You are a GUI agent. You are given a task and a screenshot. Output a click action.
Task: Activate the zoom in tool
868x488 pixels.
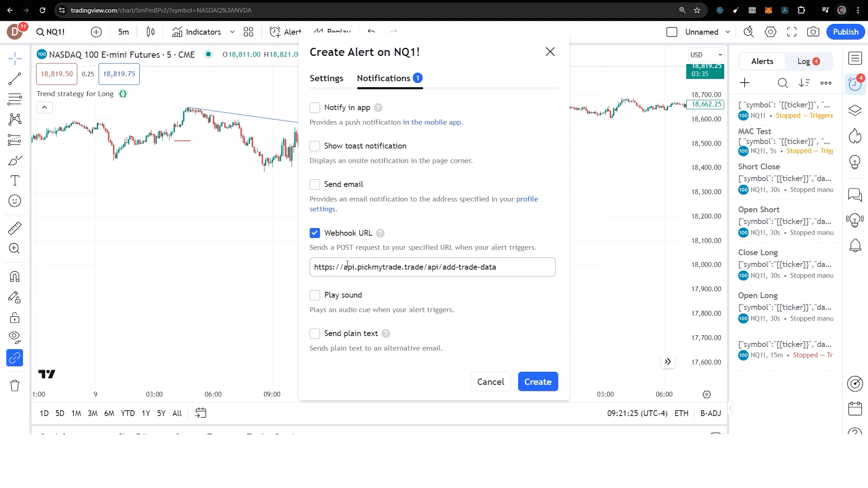pyautogui.click(x=15, y=249)
